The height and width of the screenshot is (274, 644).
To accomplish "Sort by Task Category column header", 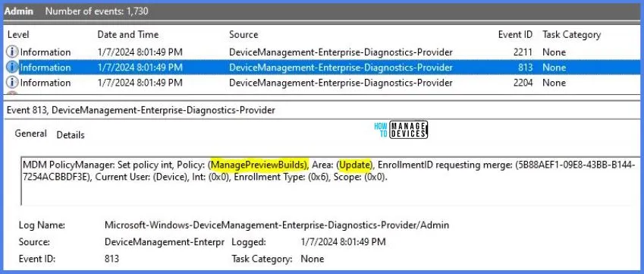I will pyautogui.click(x=571, y=35).
